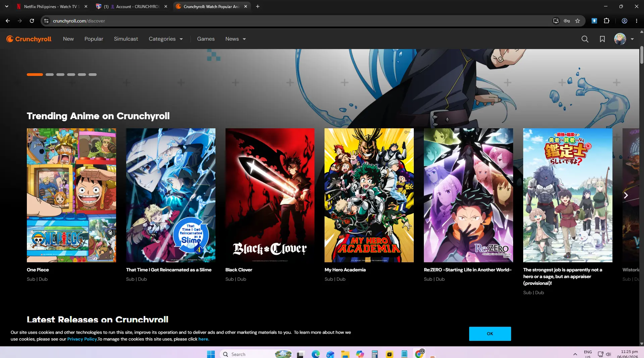Open the Games nav item
This screenshot has width=644, height=358.
[x=206, y=39]
